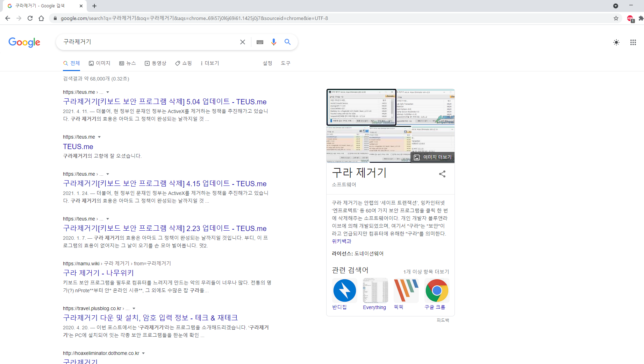Click the browser Back arrow

tap(8, 18)
